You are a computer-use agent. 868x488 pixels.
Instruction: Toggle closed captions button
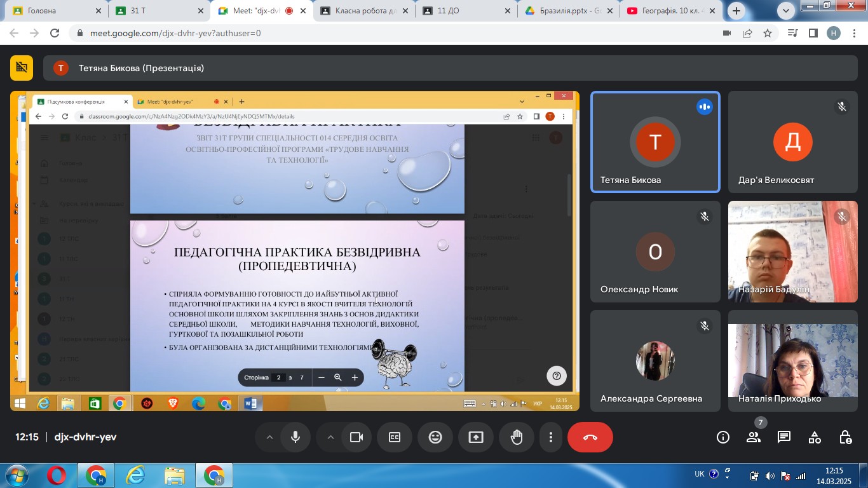[x=395, y=437]
